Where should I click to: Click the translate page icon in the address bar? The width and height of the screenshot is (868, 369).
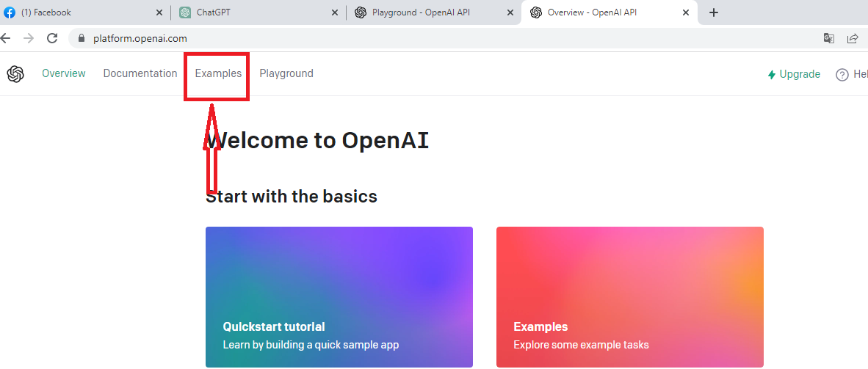(x=828, y=38)
